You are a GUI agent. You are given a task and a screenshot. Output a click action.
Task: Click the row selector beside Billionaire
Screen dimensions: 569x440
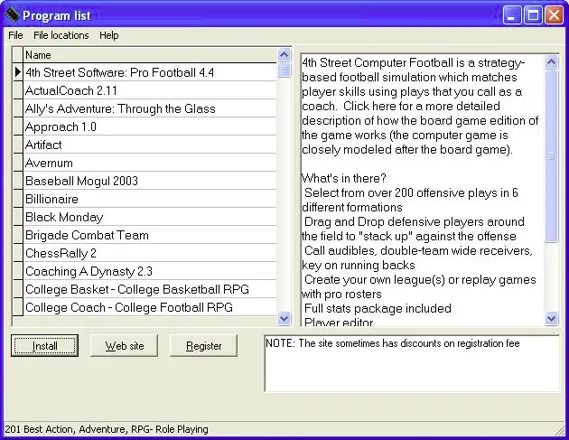coord(18,199)
